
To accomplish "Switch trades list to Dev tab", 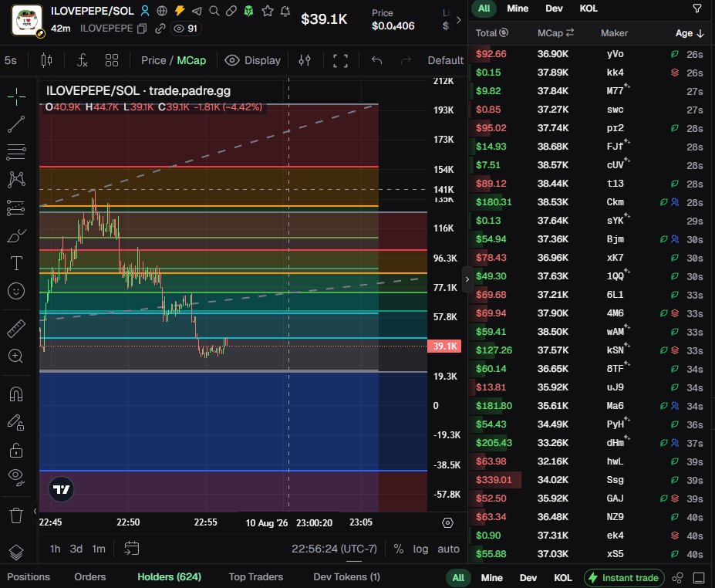I will pos(554,8).
